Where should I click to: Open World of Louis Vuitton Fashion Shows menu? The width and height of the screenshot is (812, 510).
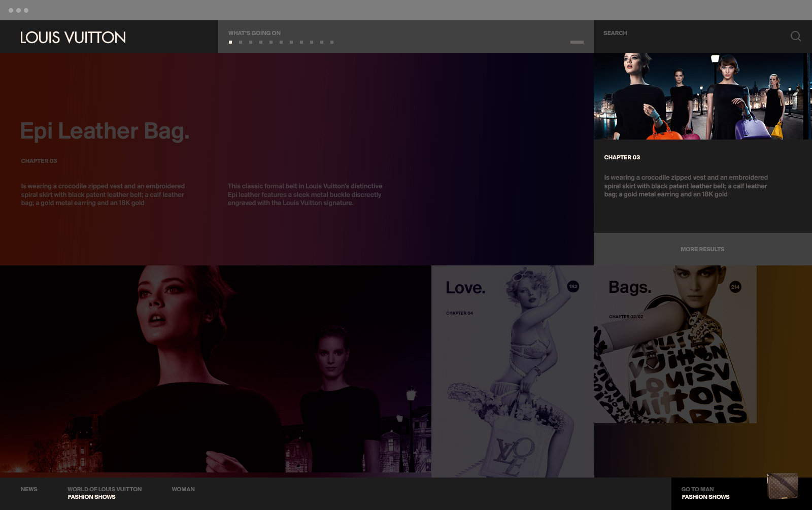[x=105, y=493]
